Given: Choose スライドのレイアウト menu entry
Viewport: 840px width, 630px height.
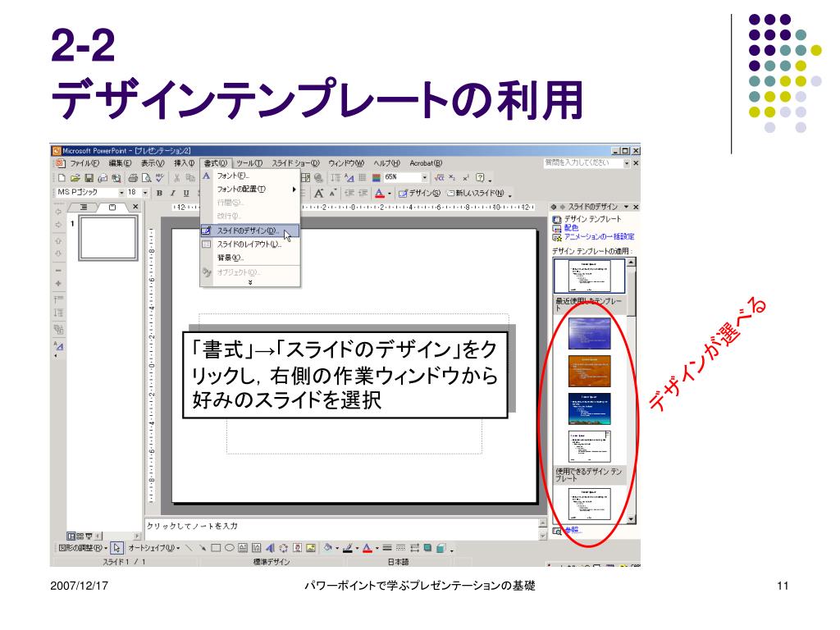Looking at the screenshot, I should pyautogui.click(x=249, y=244).
